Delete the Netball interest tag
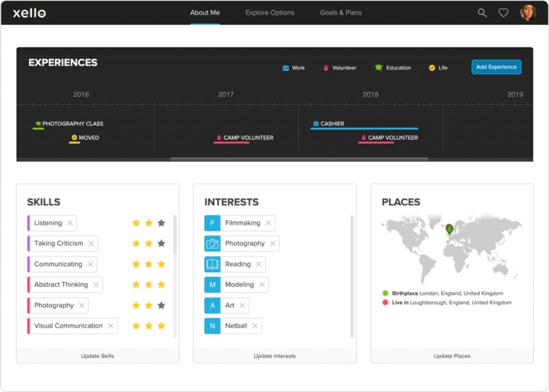 coord(255,326)
